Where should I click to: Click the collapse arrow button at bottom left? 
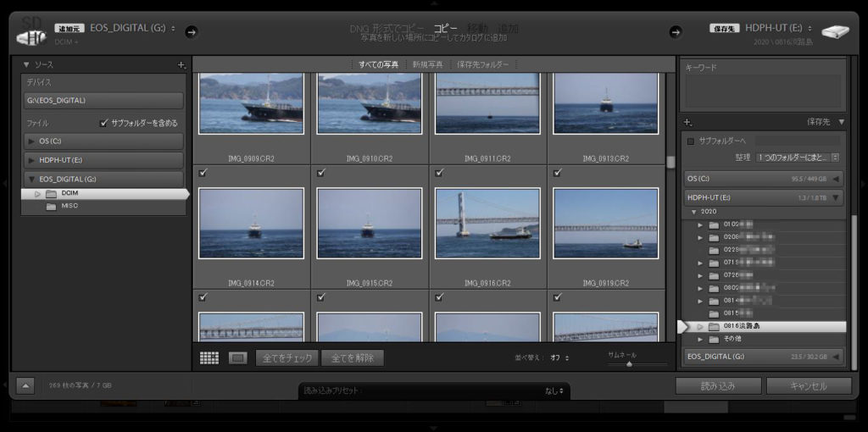25,385
